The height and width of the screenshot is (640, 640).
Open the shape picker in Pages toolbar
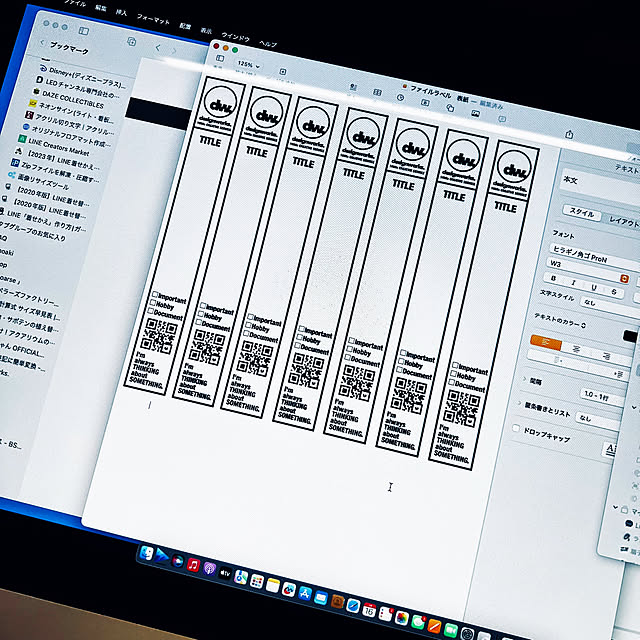tap(450, 108)
